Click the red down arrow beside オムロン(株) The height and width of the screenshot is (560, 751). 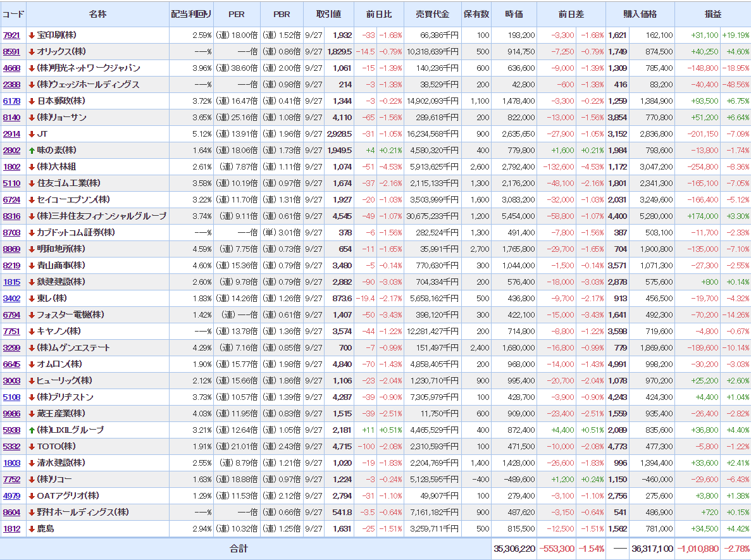[x=32, y=364]
